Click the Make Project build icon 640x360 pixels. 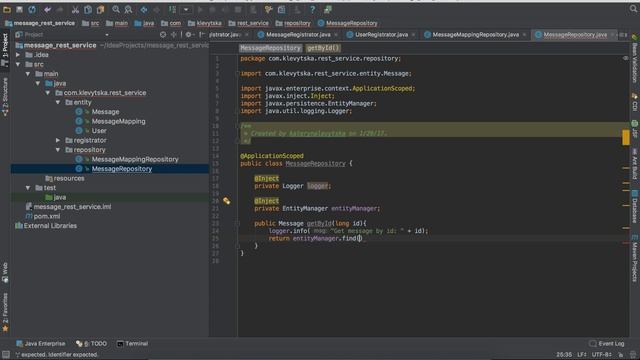172,9
